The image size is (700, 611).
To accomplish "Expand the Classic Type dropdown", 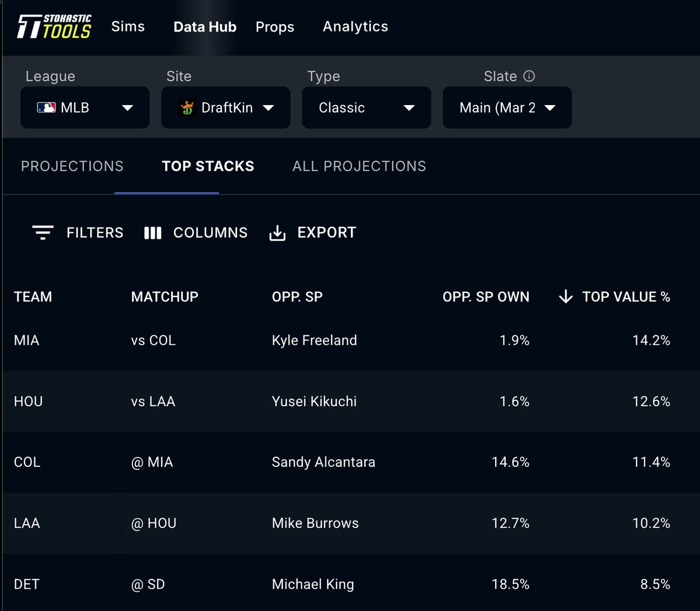I will 367,107.
